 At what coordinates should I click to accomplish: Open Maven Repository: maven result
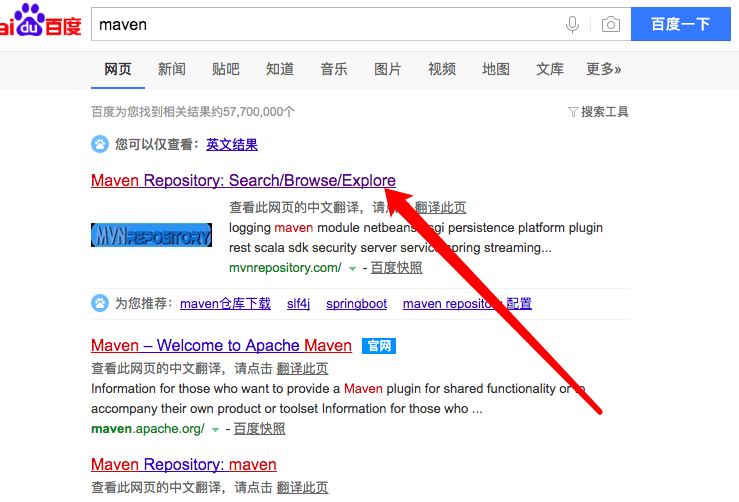pyautogui.click(x=184, y=465)
